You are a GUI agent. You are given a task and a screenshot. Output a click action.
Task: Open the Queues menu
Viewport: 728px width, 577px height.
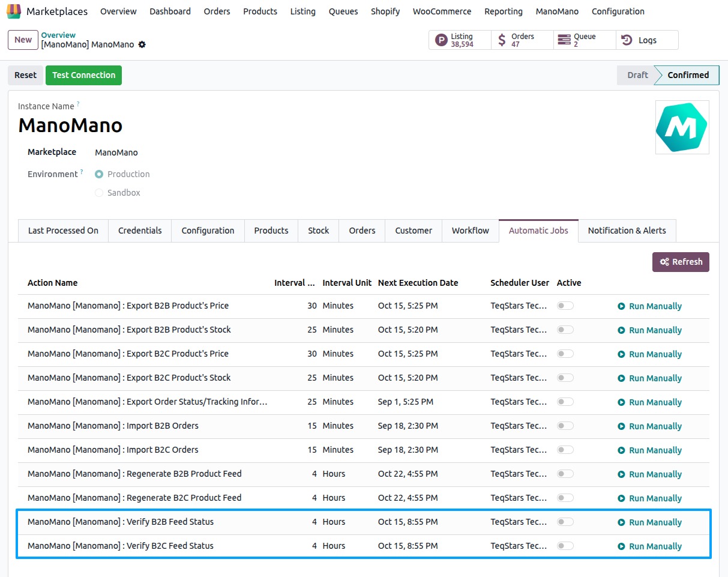(x=343, y=11)
